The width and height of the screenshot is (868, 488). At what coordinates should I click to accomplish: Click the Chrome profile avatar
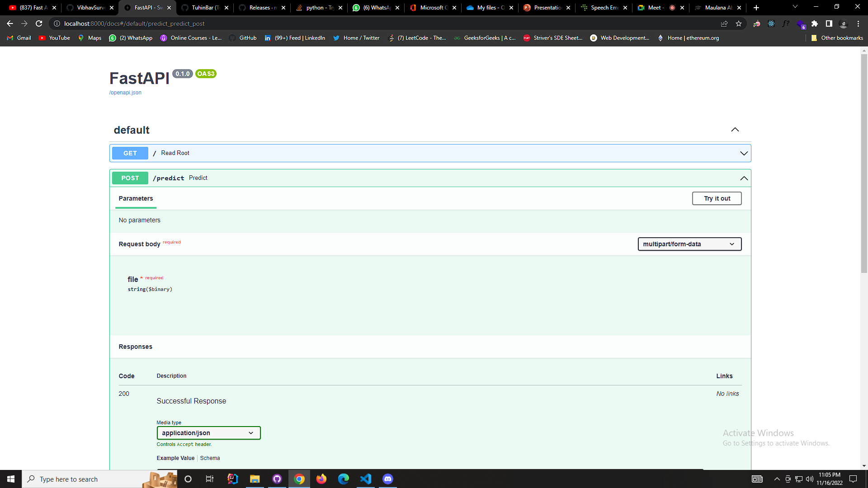[x=844, y=23]
